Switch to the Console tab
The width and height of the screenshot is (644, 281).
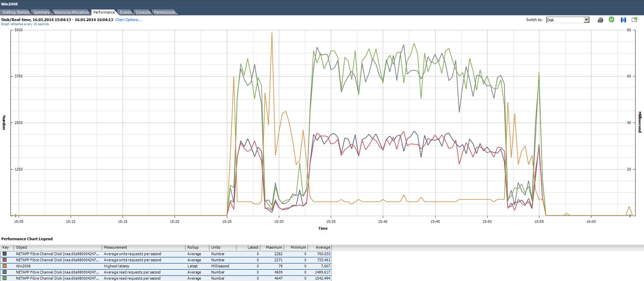[143, 12]
